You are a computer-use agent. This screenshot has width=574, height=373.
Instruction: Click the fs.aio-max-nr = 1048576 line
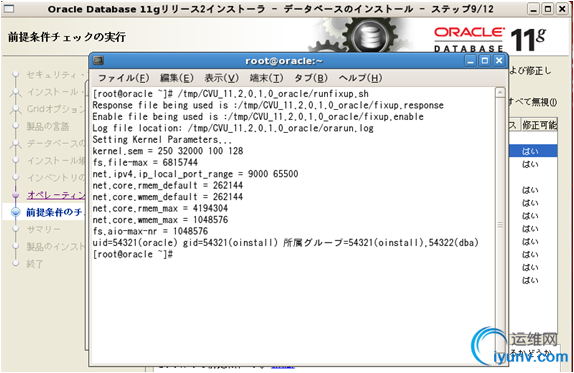point(150,231)
